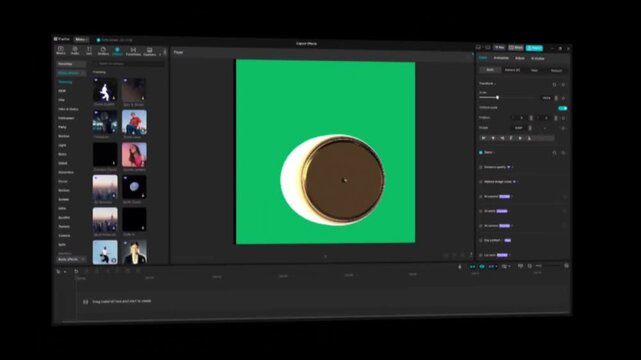Click the Shortcuts button beside Share
Screen dimensions: 641x360
pos(500,48)
